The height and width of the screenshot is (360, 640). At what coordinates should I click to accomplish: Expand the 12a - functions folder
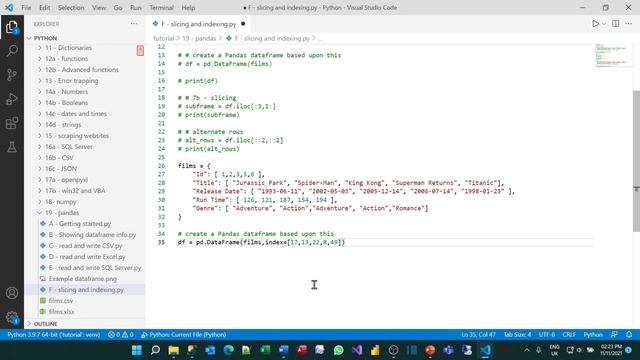click(x=85, y=59)
